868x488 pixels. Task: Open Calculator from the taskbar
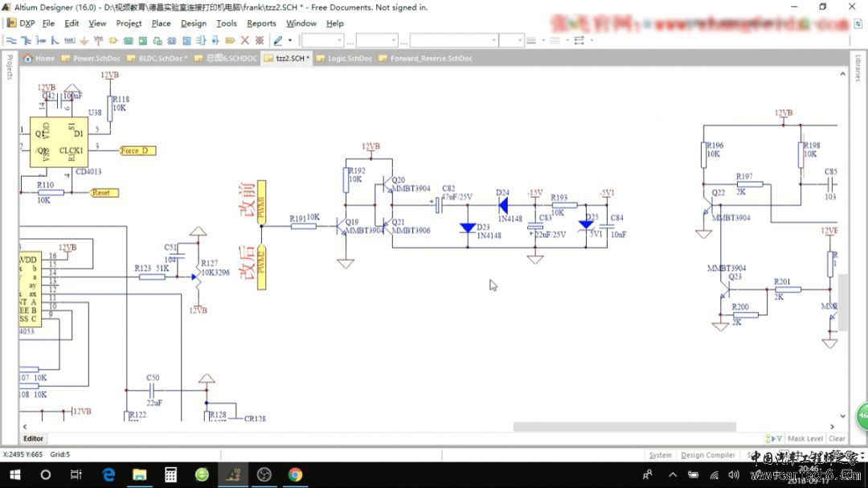pos(170,474)
